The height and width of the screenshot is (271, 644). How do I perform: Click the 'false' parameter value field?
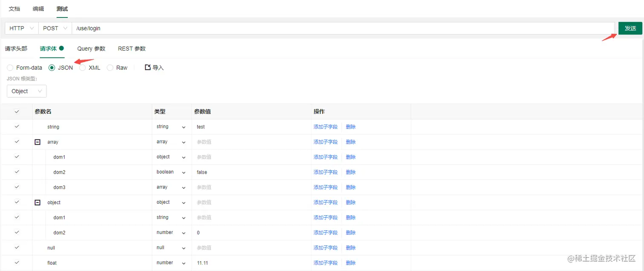251,172
